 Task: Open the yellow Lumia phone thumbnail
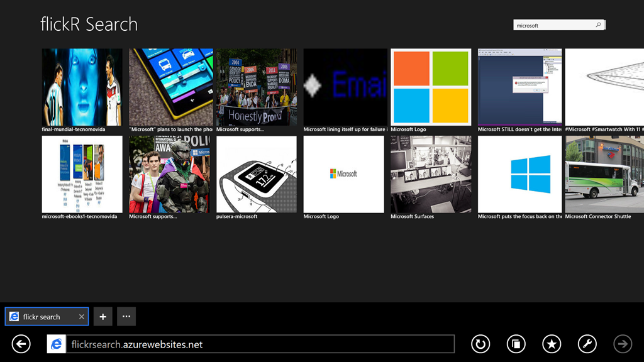171,87
